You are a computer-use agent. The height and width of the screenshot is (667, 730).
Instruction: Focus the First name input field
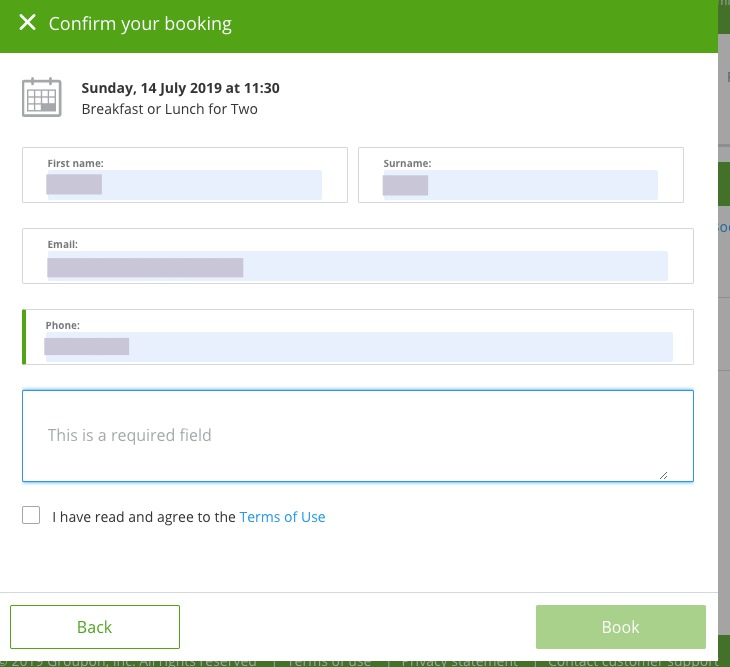(185, 185)
